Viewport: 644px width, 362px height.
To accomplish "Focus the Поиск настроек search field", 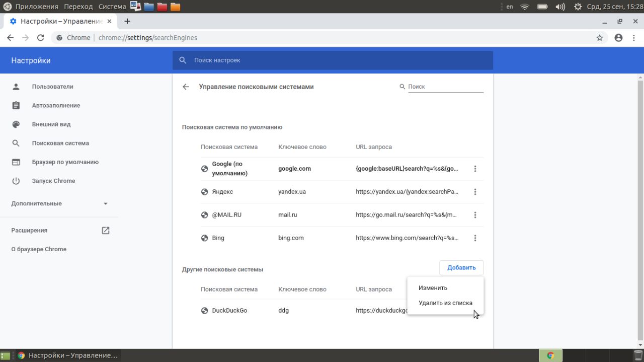I will click(333, 60).
